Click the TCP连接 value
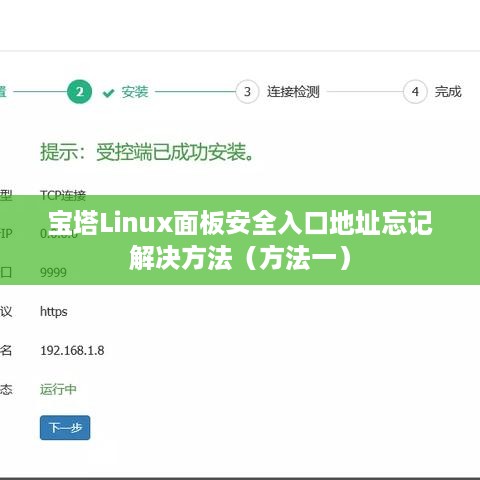Viewport: 480px width, 480px height. click(63, 195)
